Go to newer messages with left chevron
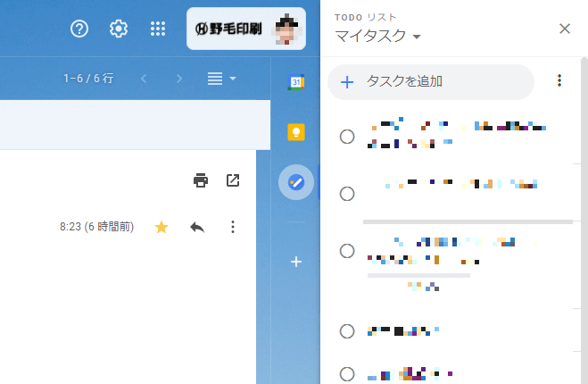This screenshot has height=384, width=588. [x=144, y=79]
